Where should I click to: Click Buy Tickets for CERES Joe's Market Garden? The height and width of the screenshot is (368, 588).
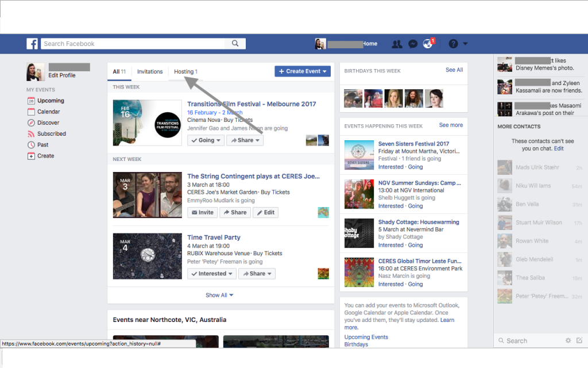click(275, 192)
